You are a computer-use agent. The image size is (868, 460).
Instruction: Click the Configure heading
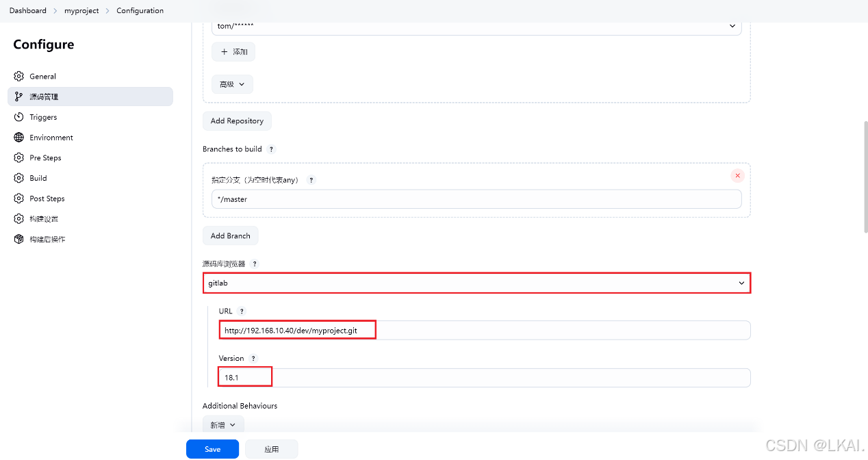pos(44,44)
